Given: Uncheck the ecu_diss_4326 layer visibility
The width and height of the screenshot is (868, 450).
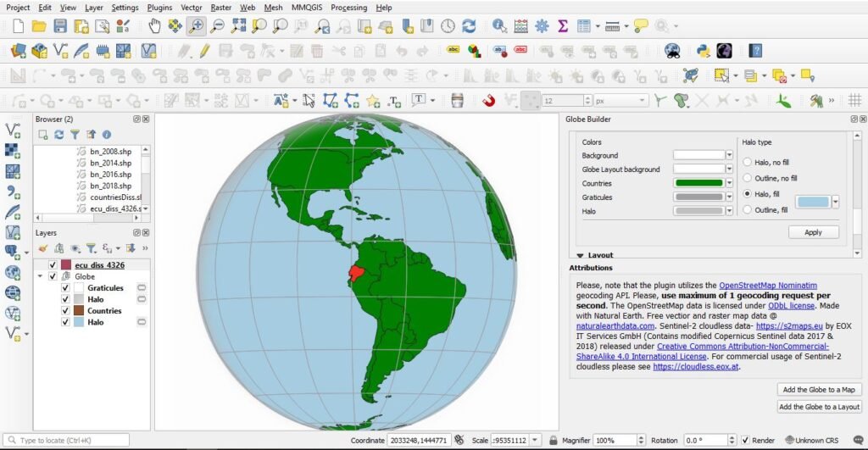Looking at the screenshot, I should click(x=53, y=265).
